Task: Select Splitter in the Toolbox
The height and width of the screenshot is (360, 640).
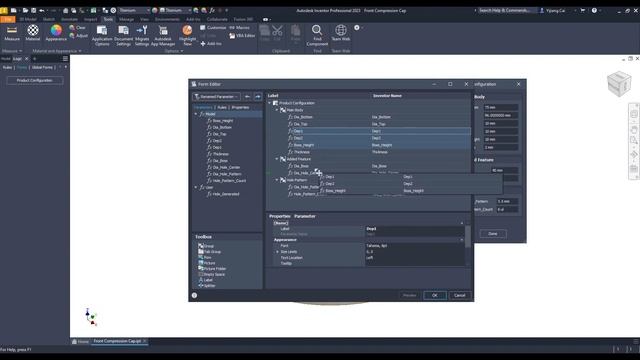Action: 207,286
